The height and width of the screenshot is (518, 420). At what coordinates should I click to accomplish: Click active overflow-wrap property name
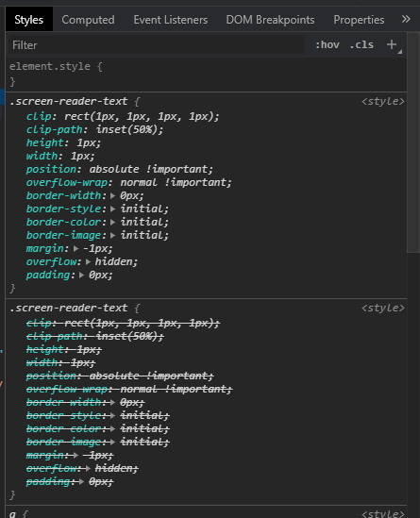coord(67,182)
